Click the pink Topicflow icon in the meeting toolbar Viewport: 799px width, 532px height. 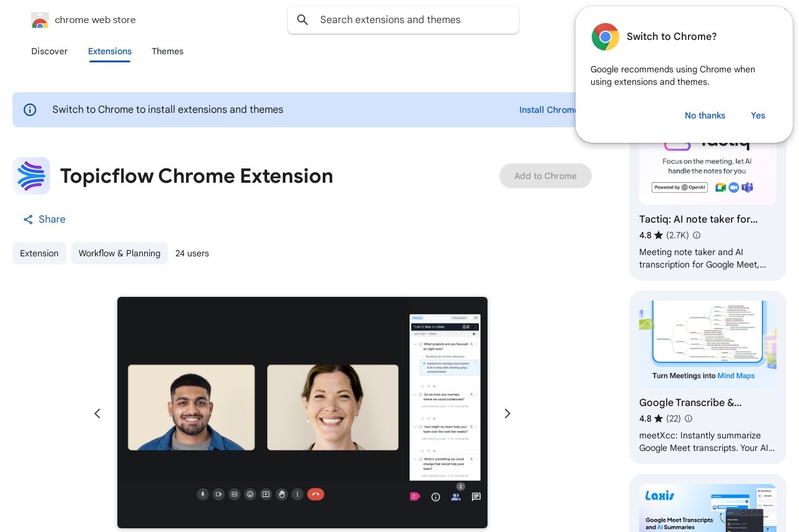415,496
